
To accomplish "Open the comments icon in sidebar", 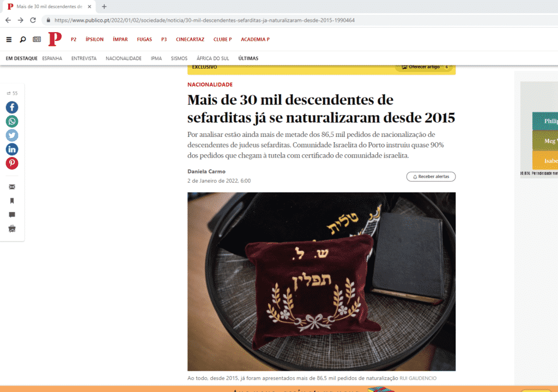I will [12, 215].
